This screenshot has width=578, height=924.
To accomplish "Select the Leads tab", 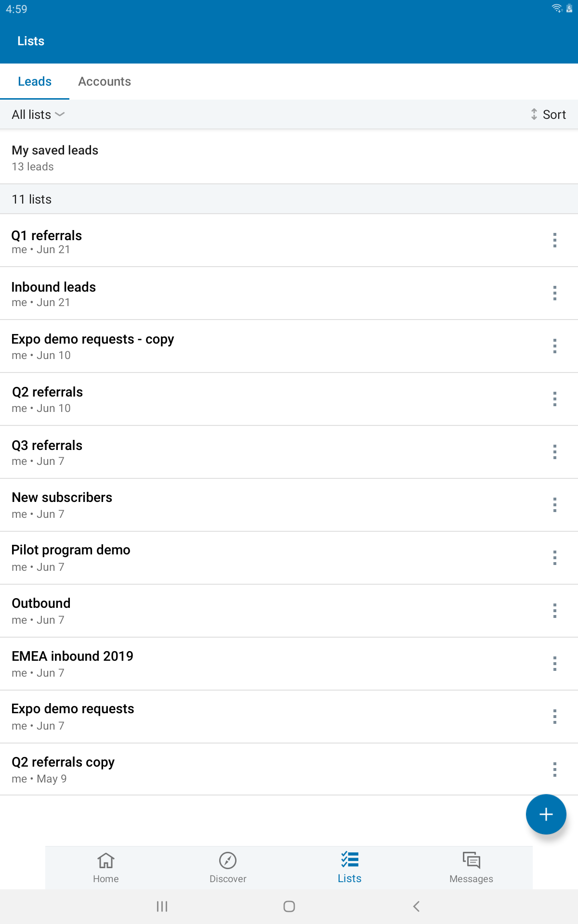I will click(x=35, y=81).
